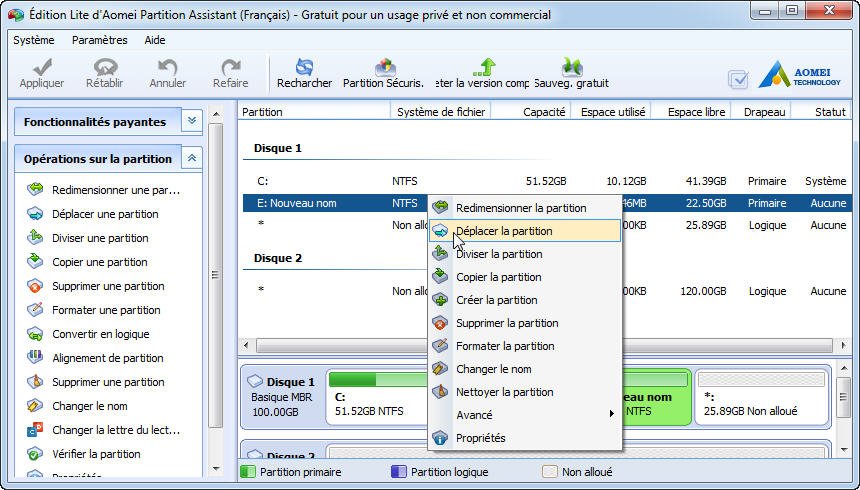
Task: Click the Formater une partition sidebar icon
Action: tap(35, 309)
